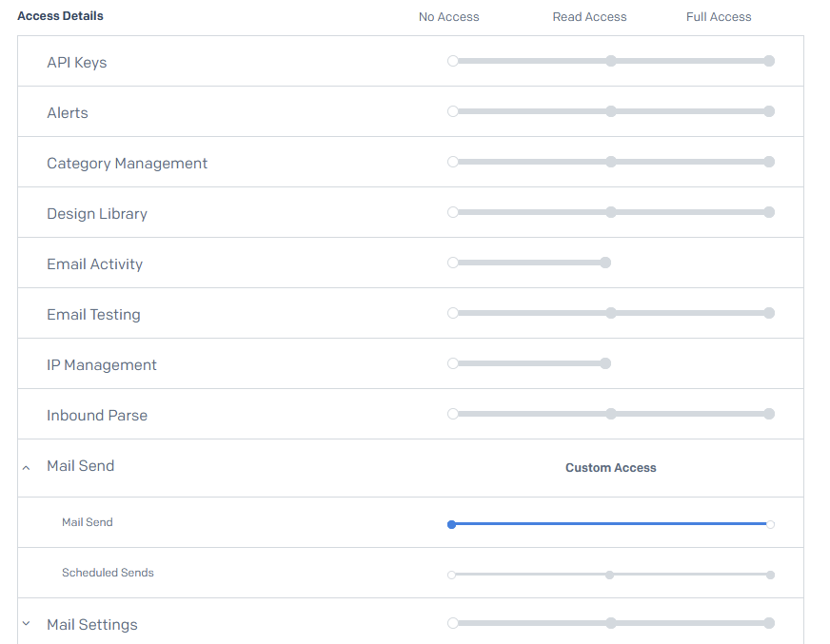Set Scheduled Sends to Full Access
The width and height of the screenshot is (830, 644).
click(770, 575)
